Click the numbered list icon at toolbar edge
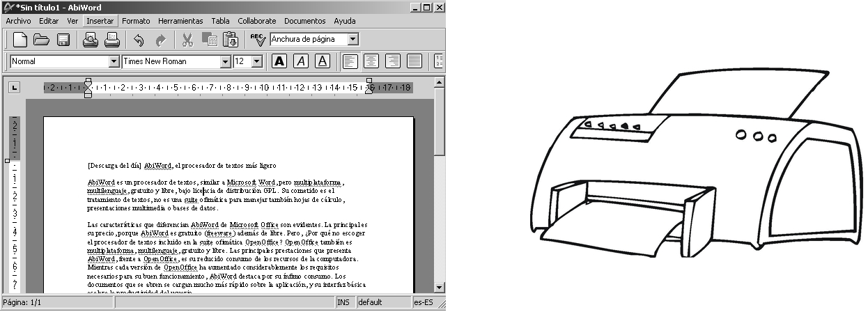 point(439,61)
